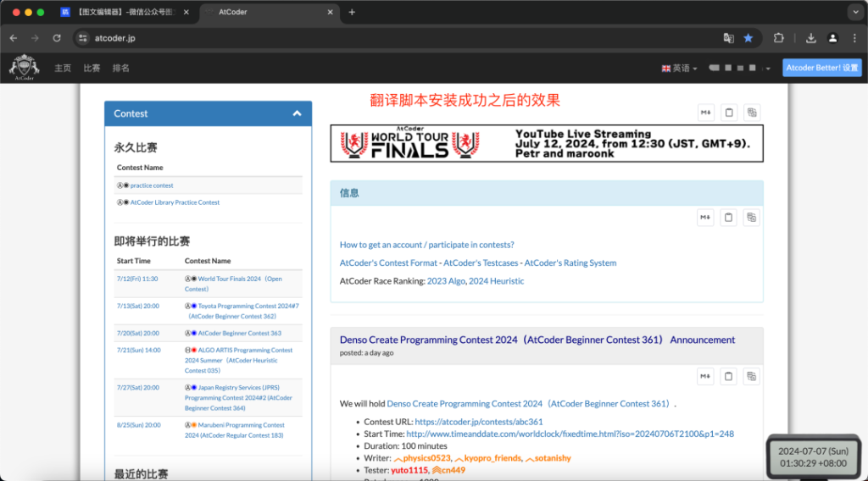This screenshot has height=481, width=868.
Task: Click the 7/12(Fri) 11:30 start time
Action: point(137,279)
